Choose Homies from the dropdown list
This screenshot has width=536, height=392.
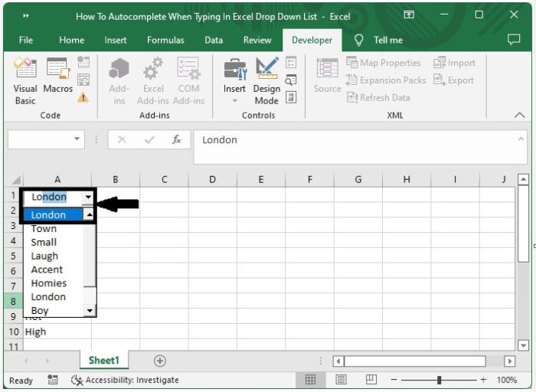pos(54,283)
